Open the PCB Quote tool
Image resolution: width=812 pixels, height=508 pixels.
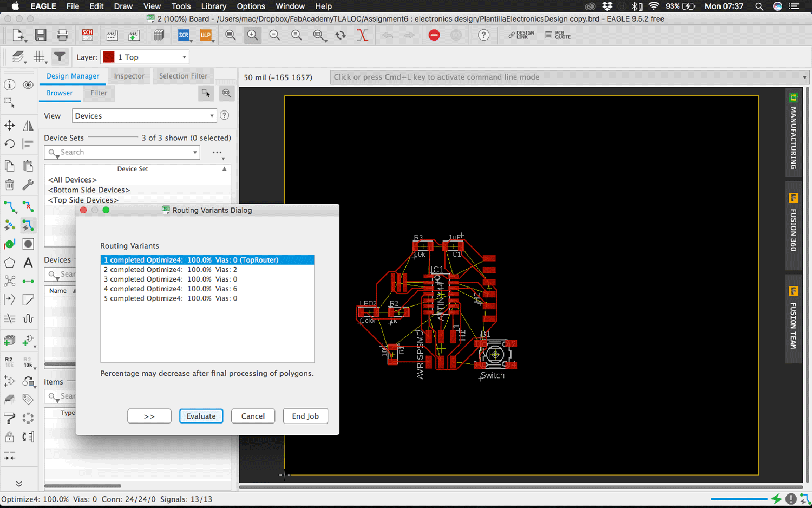pyautogui.click(x=558, y=35)
